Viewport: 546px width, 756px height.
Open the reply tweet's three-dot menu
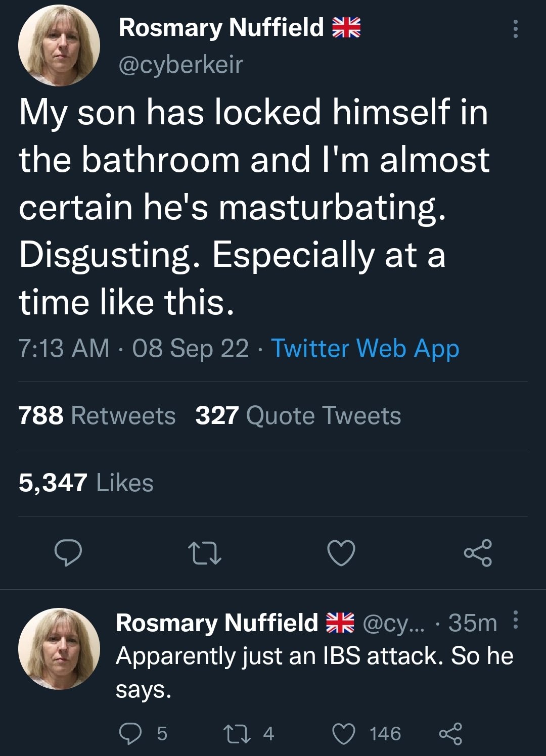[x=515, y=620]
